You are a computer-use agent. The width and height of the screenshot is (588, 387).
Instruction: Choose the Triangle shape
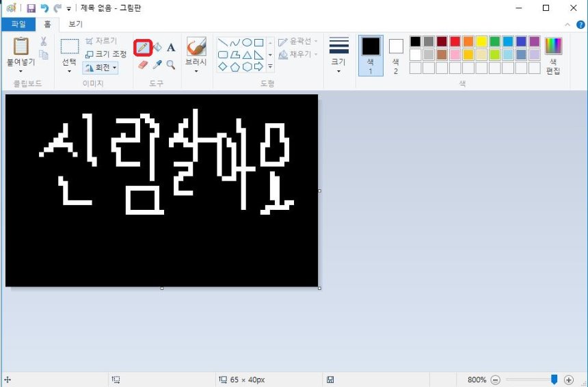247,55
